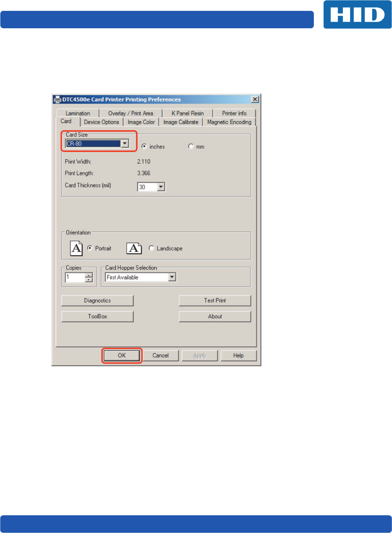The width and height of the screenshot is (392, 533).
Task: Click the Apply button
Action: pos(199,356)
